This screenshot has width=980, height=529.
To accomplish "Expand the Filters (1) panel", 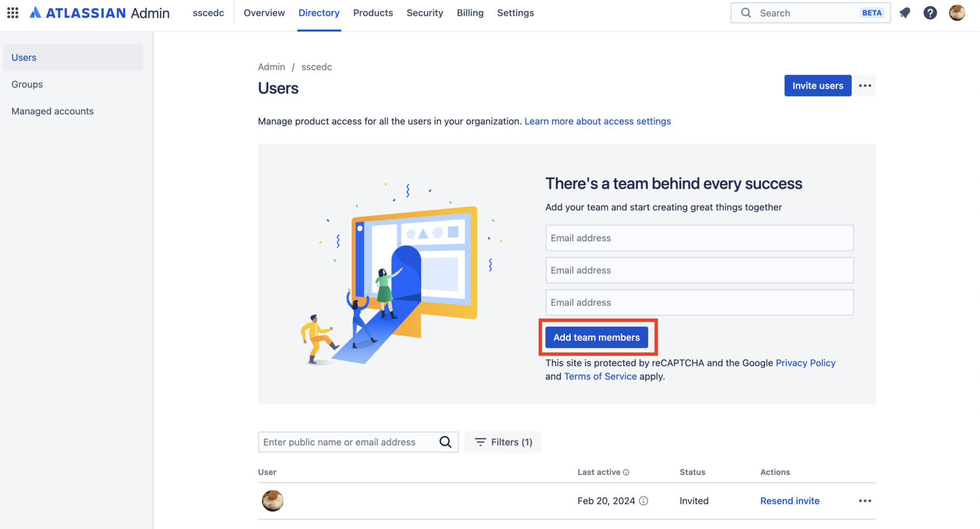I will point(503,442).
